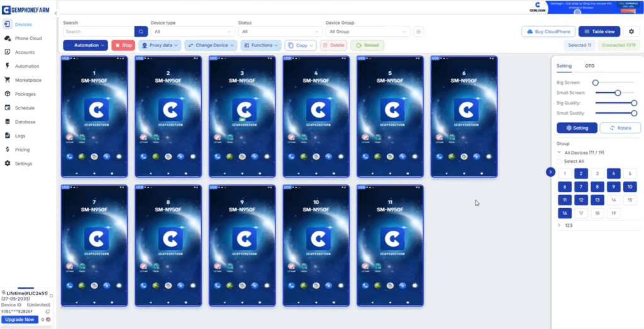Open the Proxy data dropdown
This screenshot has height=329, width=644.
pyautogui.click(x=160, y=45)
